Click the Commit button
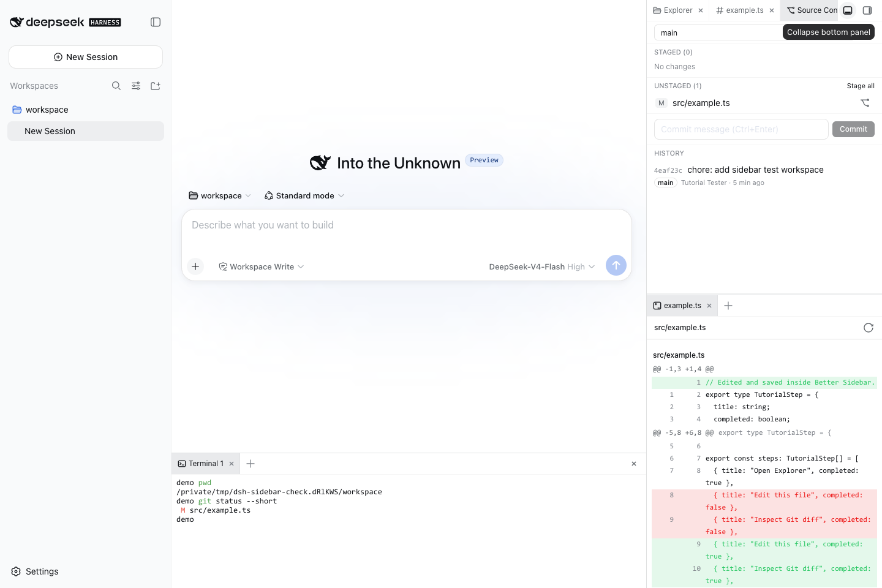Viewport: 882px width, 588px height. coord(853,129)
